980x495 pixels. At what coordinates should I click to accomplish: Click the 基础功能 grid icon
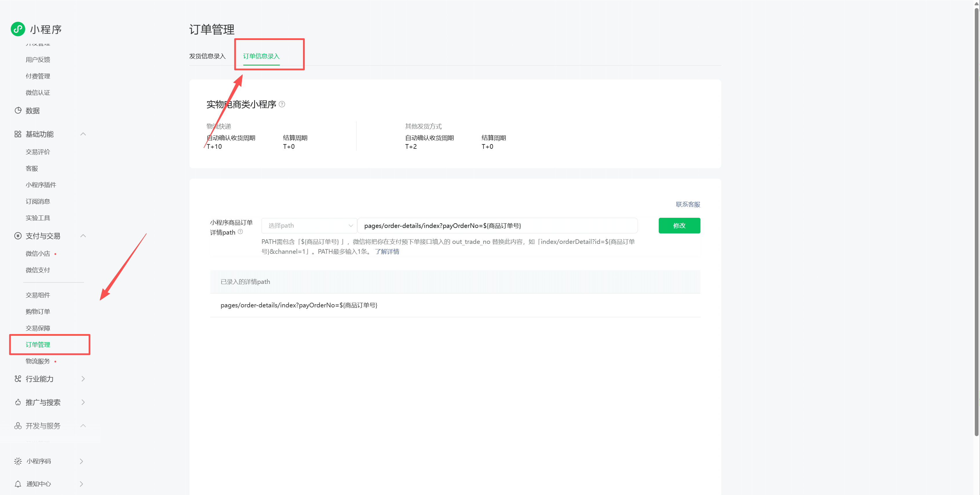click(18, 134)
